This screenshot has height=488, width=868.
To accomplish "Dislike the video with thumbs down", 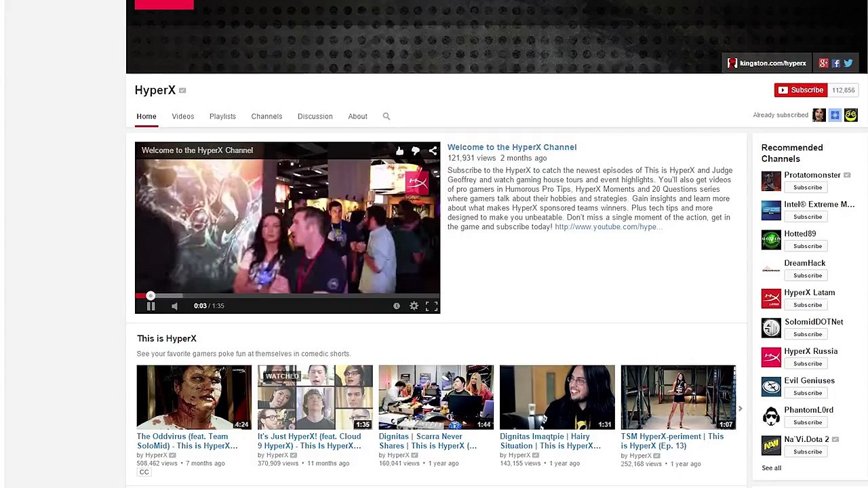I will (416, 150).
